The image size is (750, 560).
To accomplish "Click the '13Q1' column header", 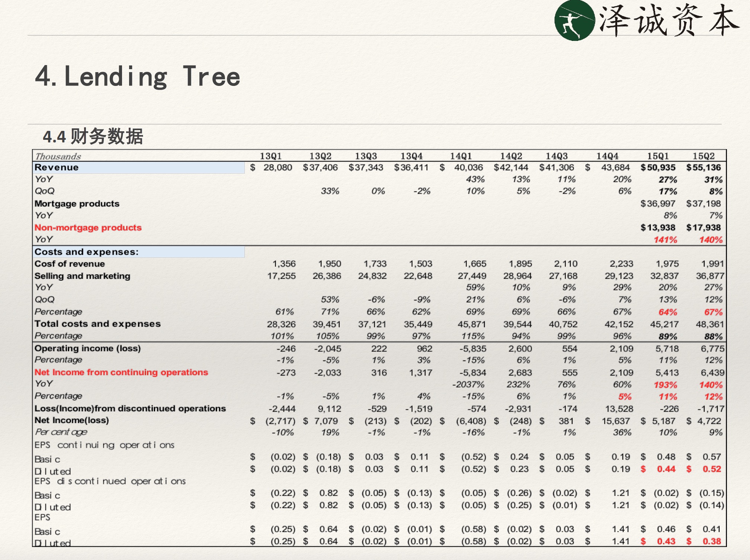I will tap(270, 156).
